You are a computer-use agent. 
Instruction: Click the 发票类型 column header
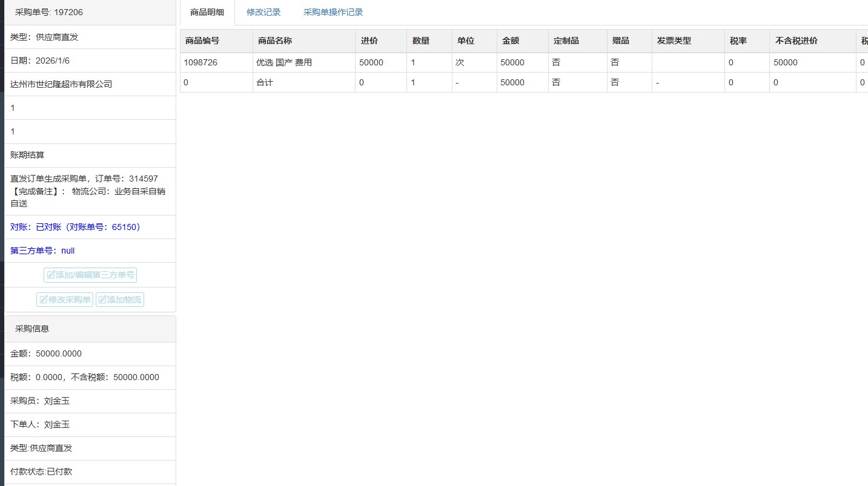tap(674, 41)
